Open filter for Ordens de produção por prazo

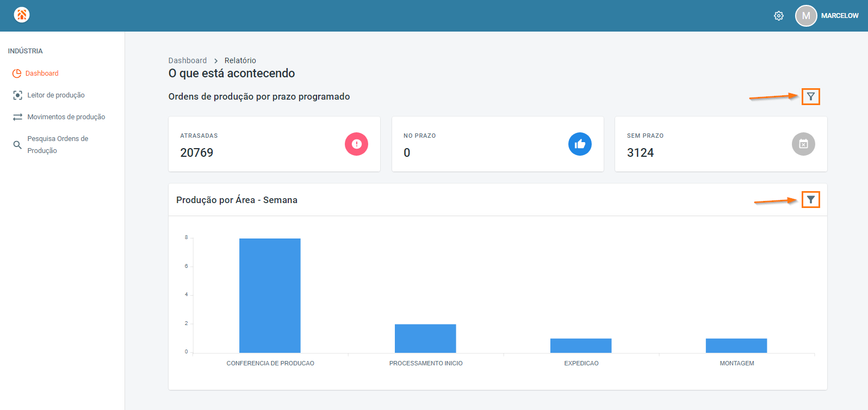[x=810, y=96]
